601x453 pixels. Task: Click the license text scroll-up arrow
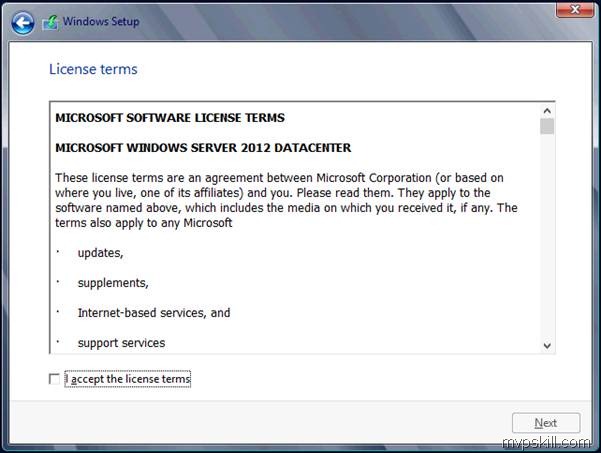(x=547, y=111)
